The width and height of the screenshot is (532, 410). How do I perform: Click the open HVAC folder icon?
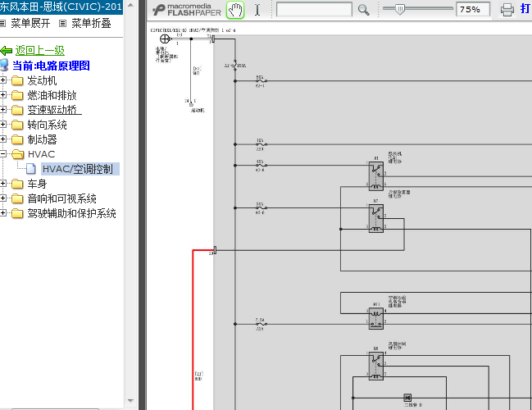18,154
